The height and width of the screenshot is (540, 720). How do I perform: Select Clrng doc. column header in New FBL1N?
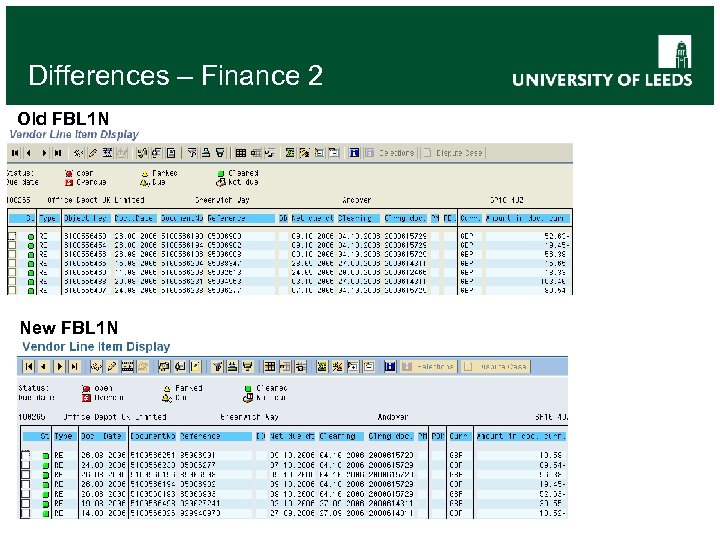click(391, 436)
